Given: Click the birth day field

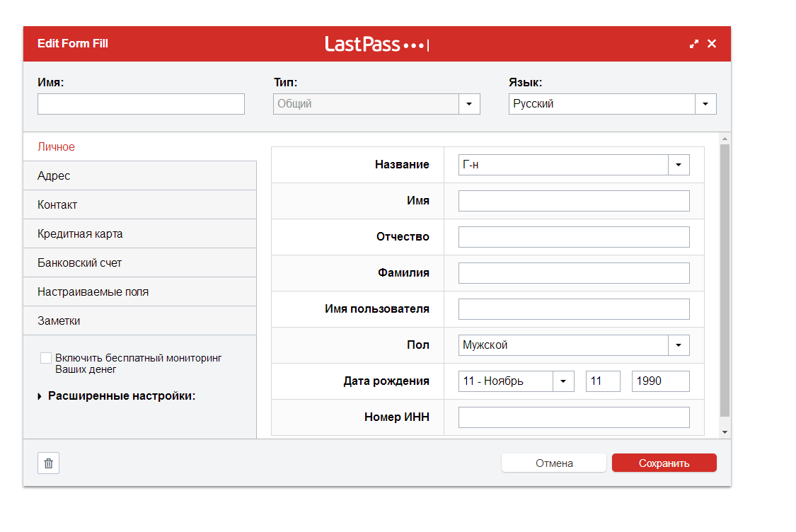Looking at the screenshot, I should pyautogui.click(x=603, y=381).
